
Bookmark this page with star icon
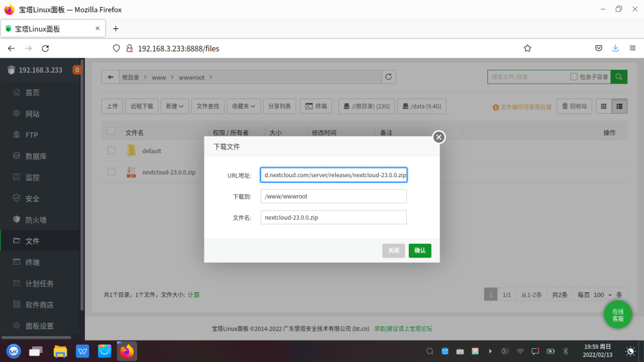pyautogui.click(x=527, y=48)
